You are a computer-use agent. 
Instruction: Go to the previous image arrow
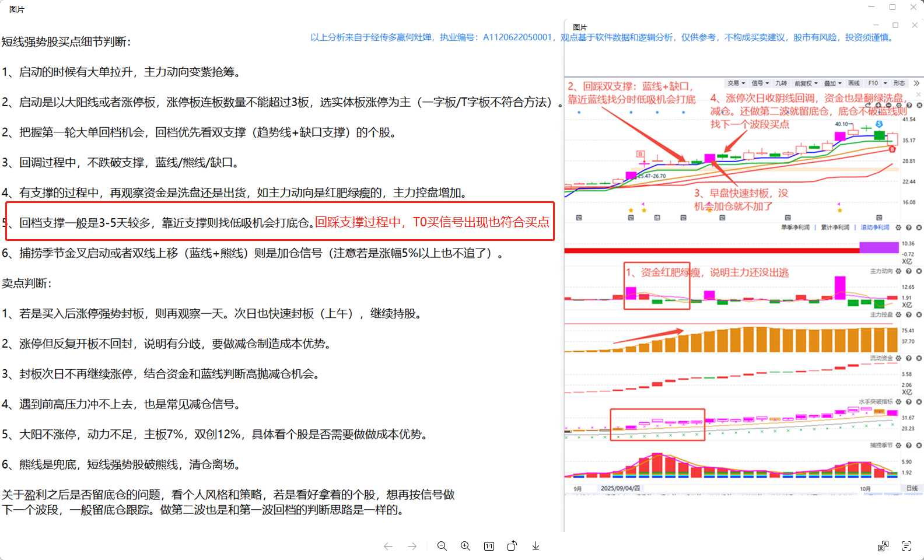pos(388,546)
